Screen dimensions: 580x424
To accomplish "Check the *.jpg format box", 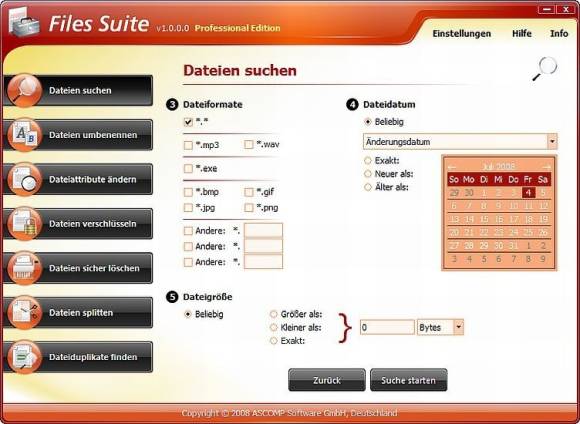I will point(188,208).
